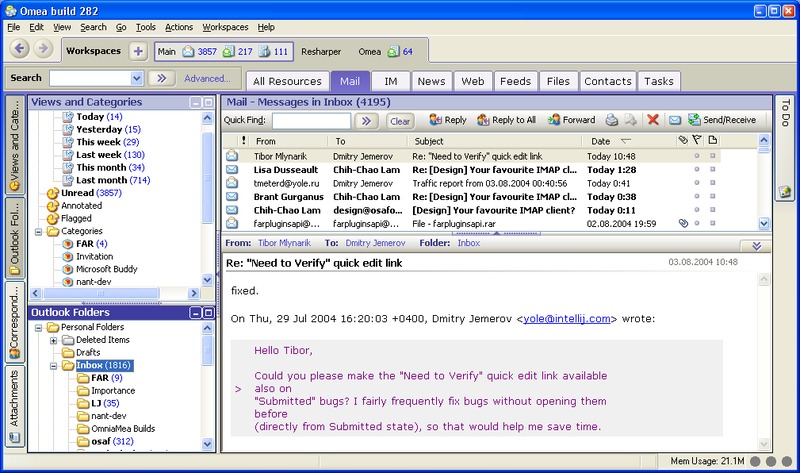Delete message with the red X icon
800x473 pixels.
(653, 119)
